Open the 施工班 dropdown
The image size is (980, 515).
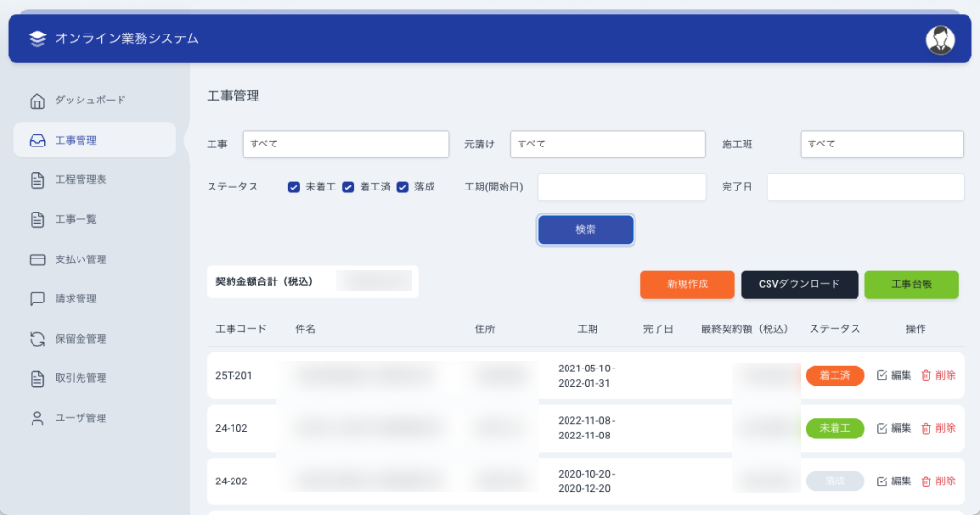click(x=881, y=144)
